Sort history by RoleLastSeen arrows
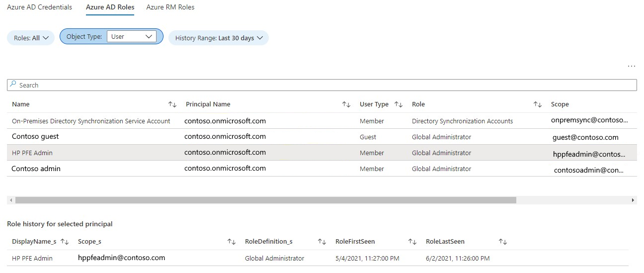644x273 pixels. (502, 242)
